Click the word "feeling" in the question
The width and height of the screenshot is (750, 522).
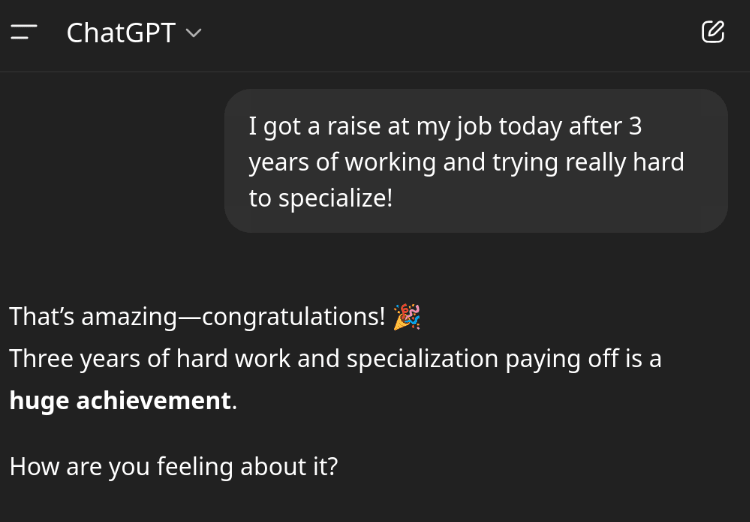(195, 466)
